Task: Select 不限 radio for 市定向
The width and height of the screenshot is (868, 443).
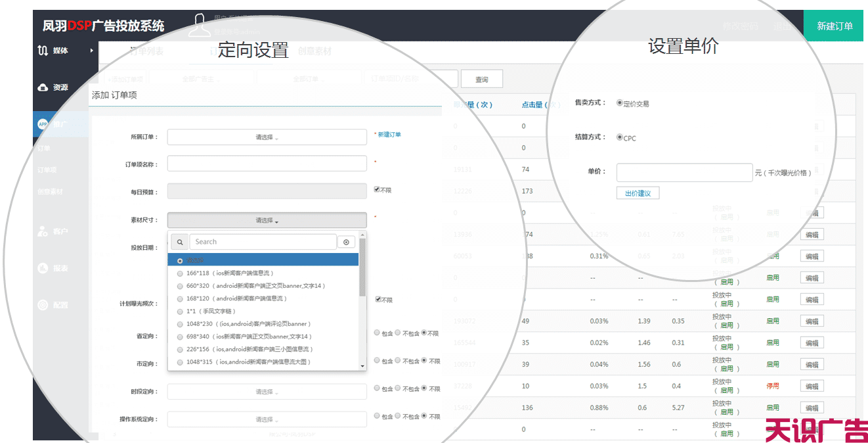Action: (x=424, y=360)
